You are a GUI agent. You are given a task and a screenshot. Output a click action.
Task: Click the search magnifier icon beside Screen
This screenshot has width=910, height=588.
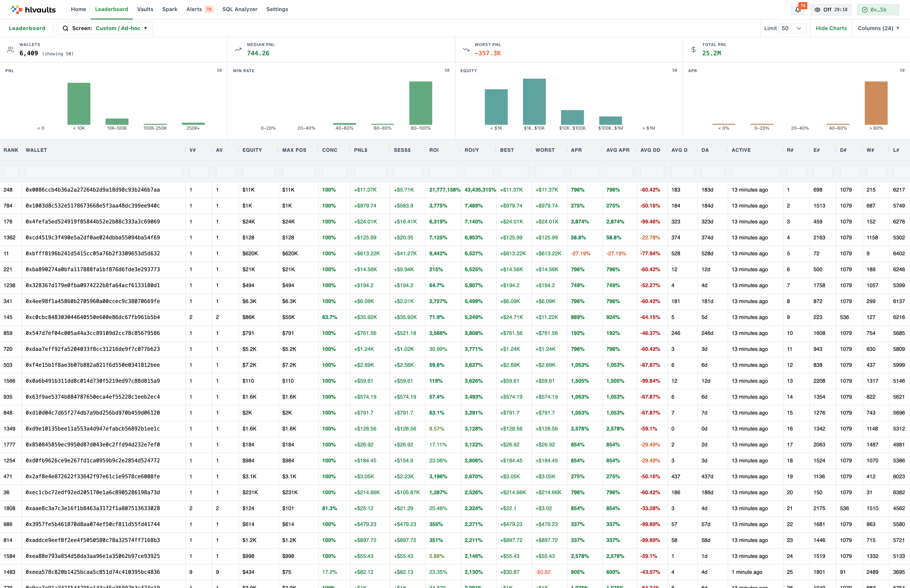point(65,28)
